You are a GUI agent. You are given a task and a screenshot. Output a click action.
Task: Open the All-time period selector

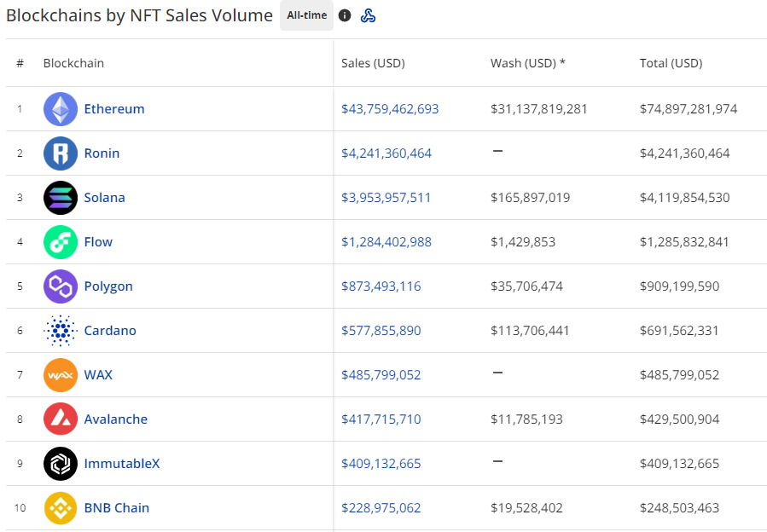(x=306, y=15)
